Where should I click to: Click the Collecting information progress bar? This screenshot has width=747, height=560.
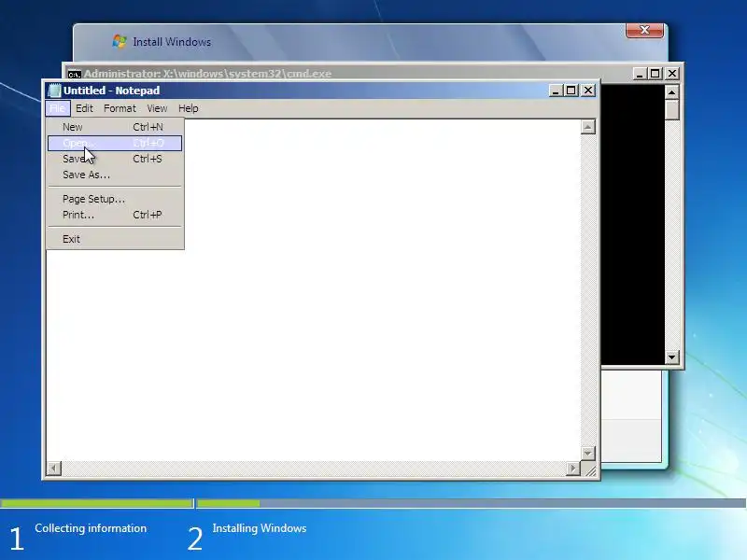point(97,503)
